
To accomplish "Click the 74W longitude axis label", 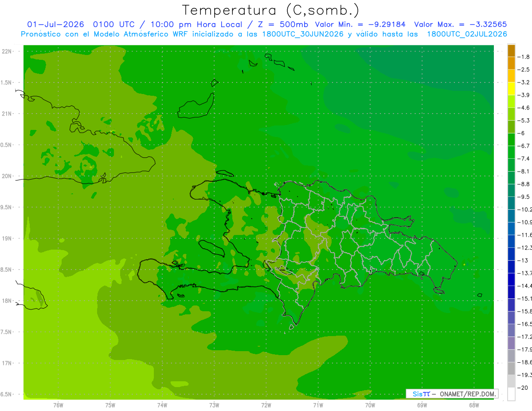I will point(162,405).
